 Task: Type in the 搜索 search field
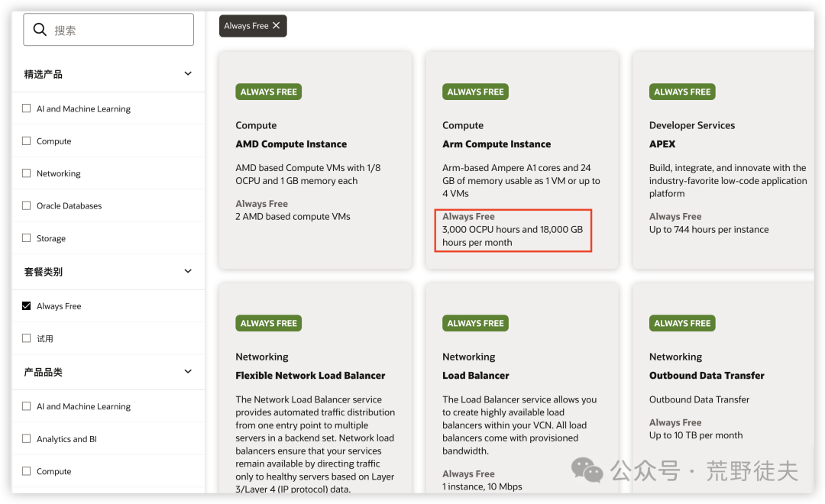118,30
